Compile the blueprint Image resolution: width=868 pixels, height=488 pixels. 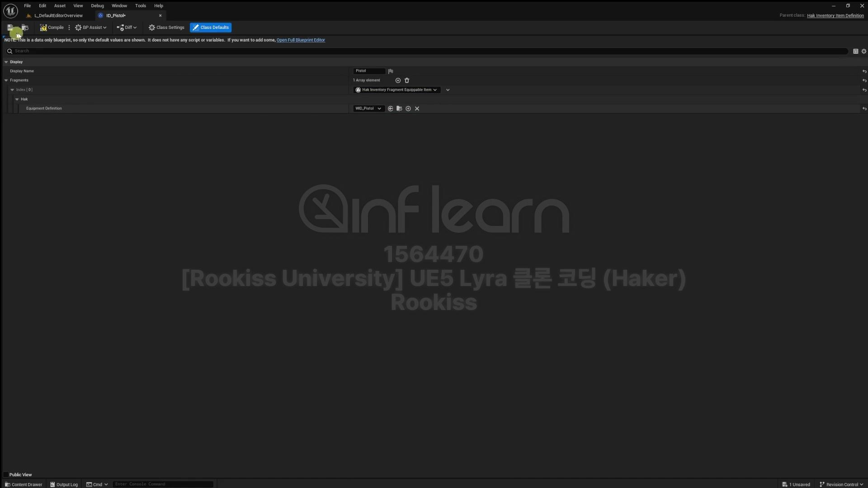(x=52, y=28)
